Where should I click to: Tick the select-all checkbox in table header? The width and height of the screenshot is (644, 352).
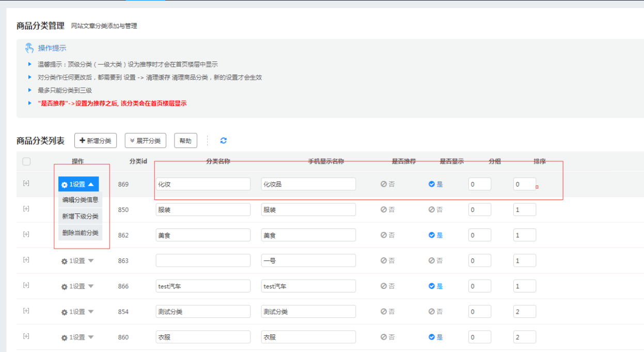pyautogui.click(x=26, y=162)
